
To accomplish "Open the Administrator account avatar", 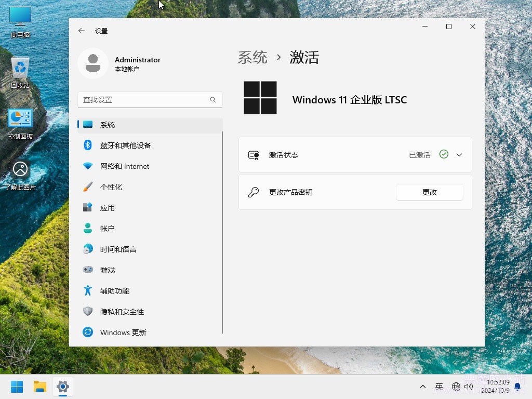I will click(93, 63).
